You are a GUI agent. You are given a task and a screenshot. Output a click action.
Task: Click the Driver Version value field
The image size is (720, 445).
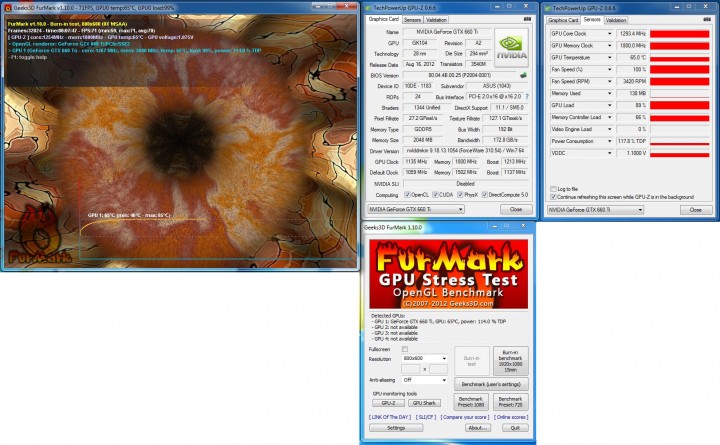point(466,151)
